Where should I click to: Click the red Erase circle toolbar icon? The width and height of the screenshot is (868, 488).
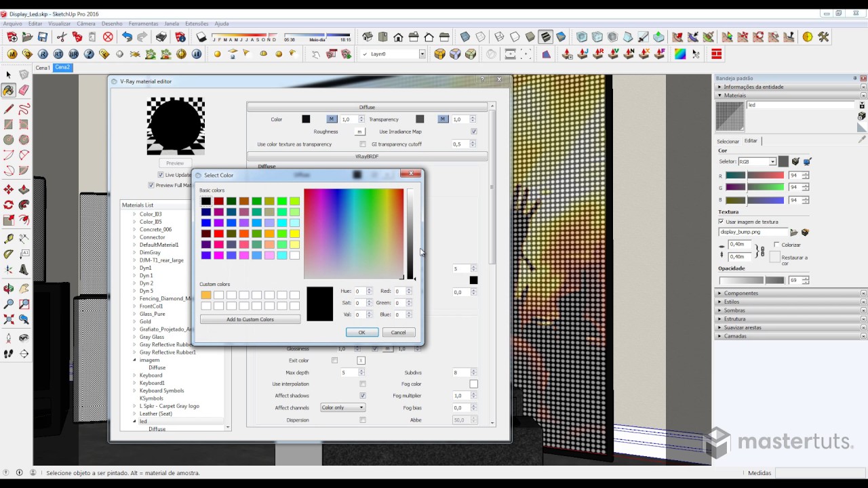pos(108,37)
